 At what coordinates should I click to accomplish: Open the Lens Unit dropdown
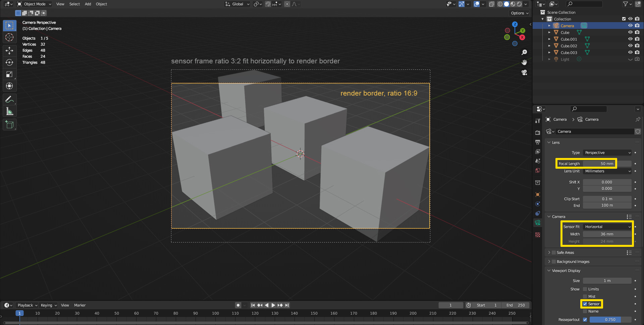pyautogui.click(x=607, y=171)
